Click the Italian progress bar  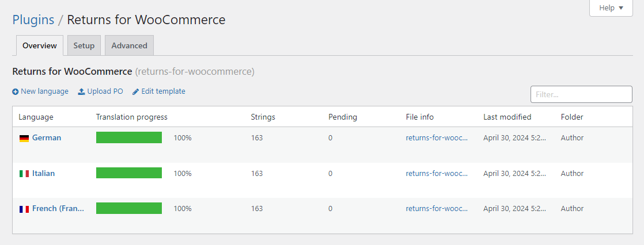pyautogui.click(x=129, y=173)
